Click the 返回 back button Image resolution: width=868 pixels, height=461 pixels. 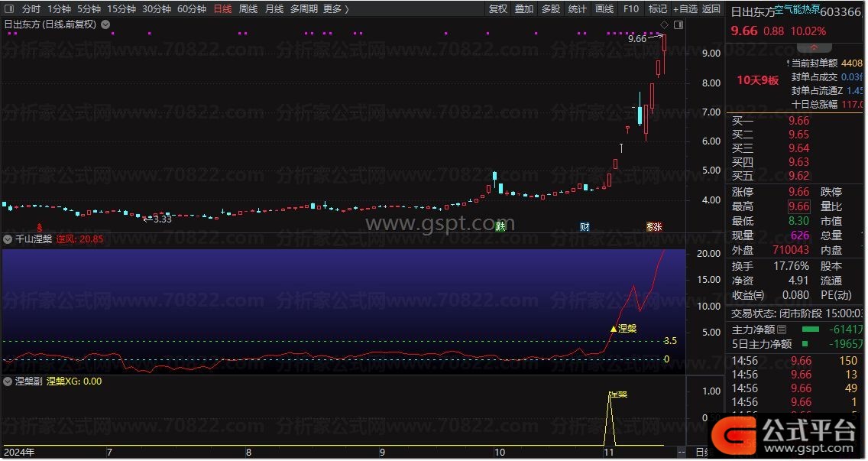[x=711, y=9]
